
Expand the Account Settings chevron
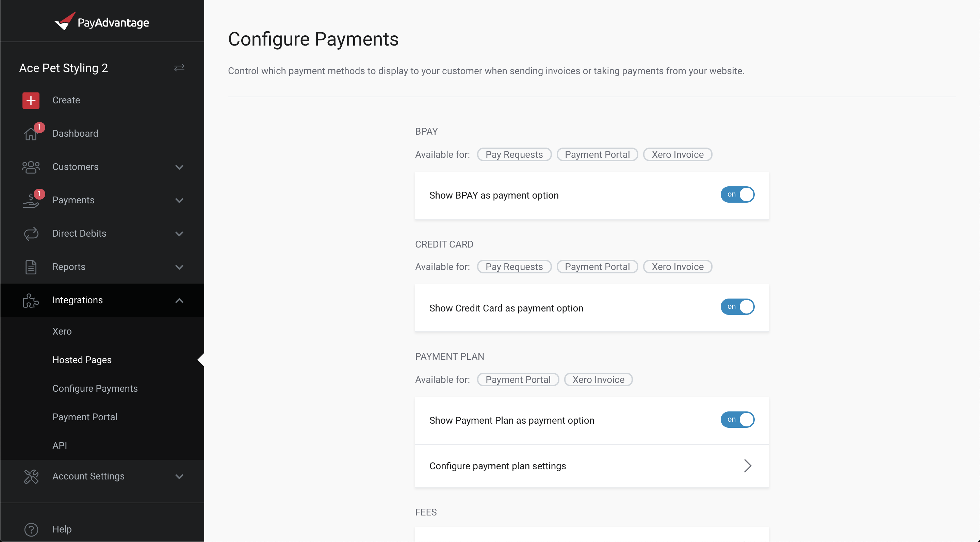(x=179, y=476)
